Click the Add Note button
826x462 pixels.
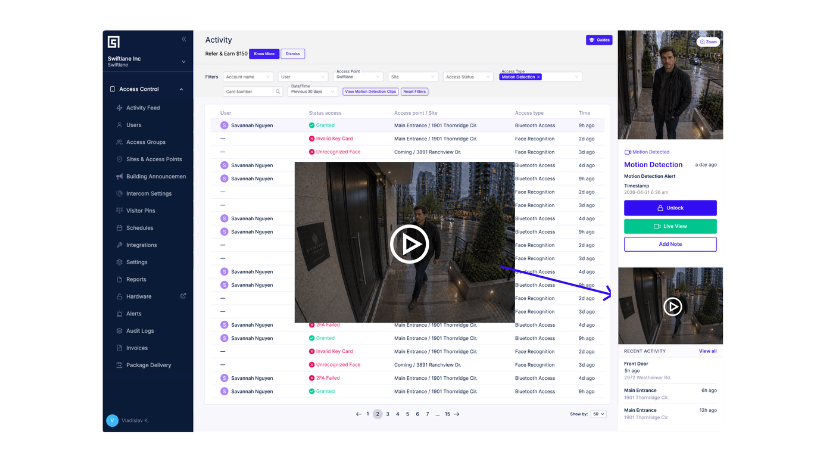point(670,244)
